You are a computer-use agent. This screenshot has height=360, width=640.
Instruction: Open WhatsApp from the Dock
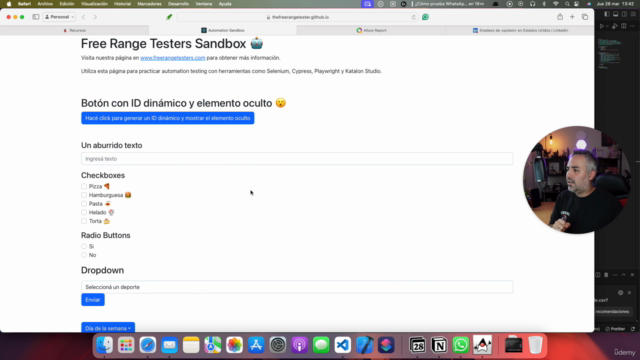(461, 345)
